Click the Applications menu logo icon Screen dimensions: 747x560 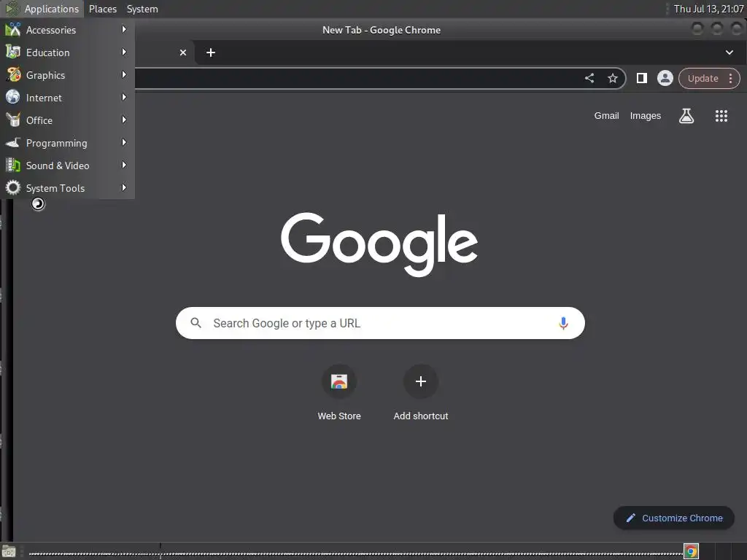tap(12, 9)
